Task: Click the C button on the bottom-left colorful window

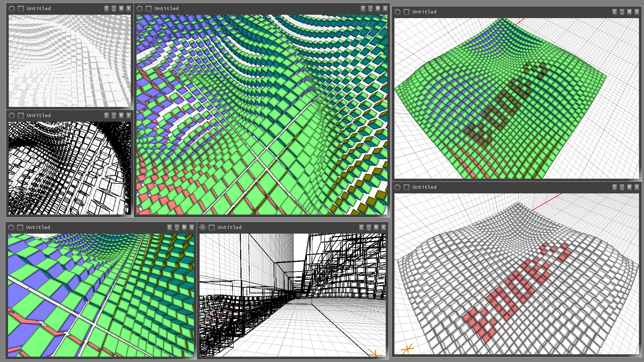Action: click(169, 227)
